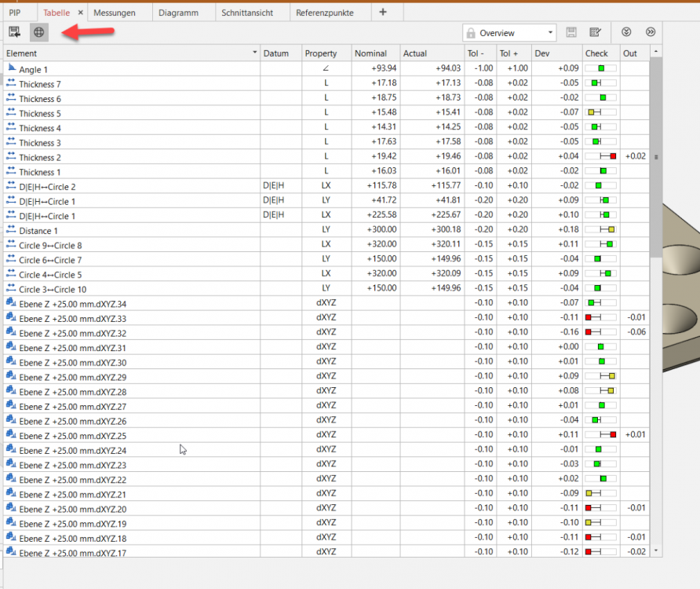Click the table scroll-down arrow

coord(656,551)
